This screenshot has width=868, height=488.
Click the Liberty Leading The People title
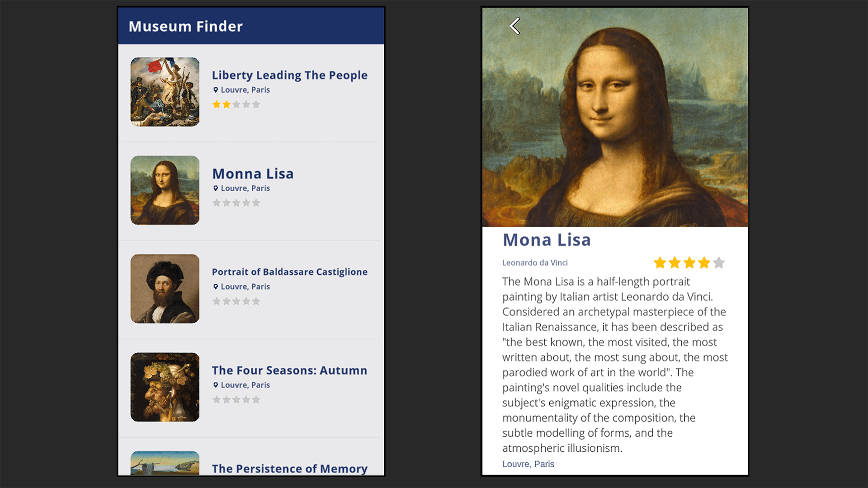(x=290, y=75)
